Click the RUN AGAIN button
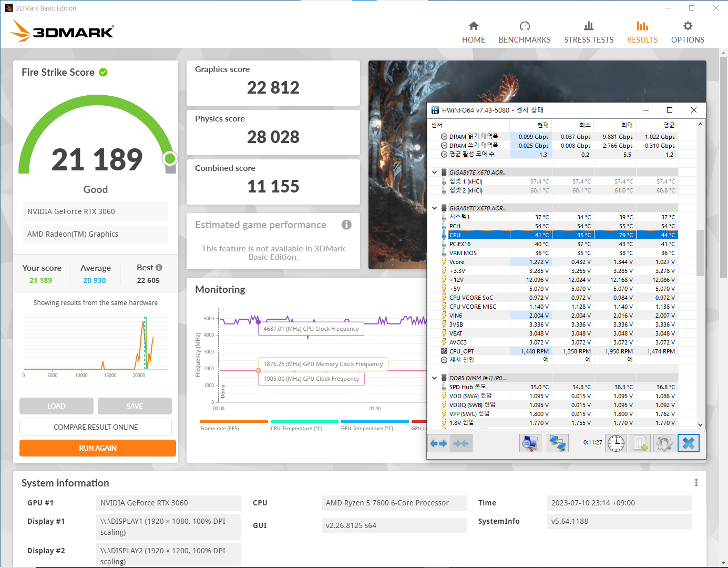Image resolution: width=728 pixels, height=568 pixels. (98, 448)
